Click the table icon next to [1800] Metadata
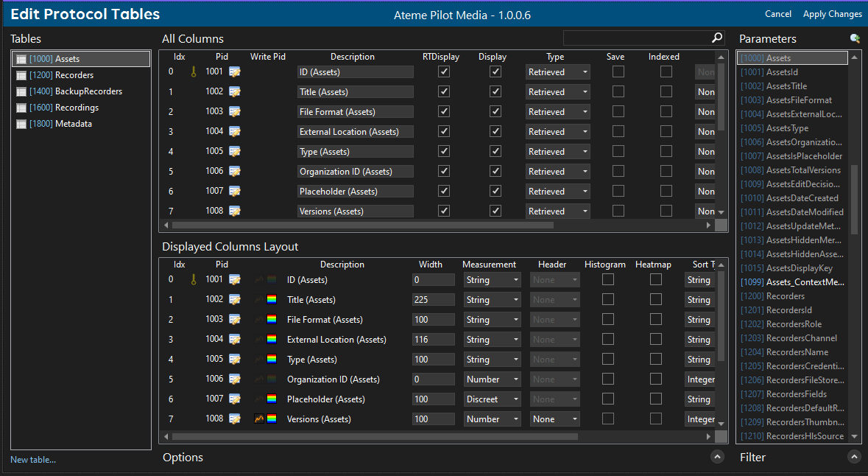The image size is (868, 476). pyautogui.click(x=21, y=124)
